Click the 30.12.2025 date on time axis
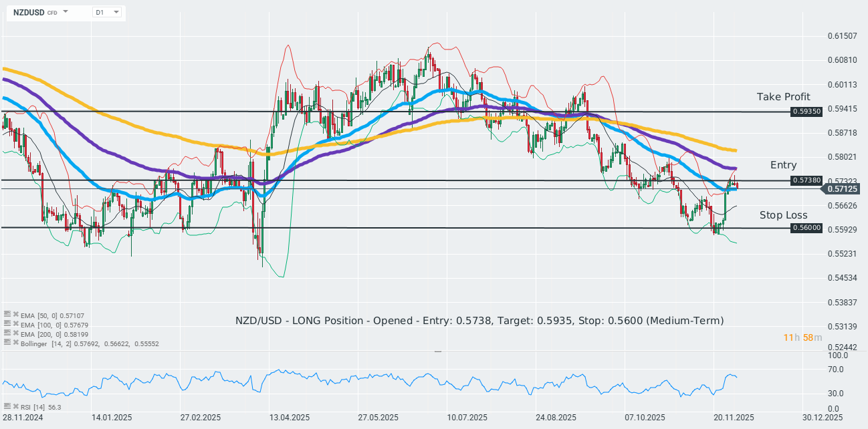Image resolution: width=868 pixels, height=429 pixels. (823, 417)
